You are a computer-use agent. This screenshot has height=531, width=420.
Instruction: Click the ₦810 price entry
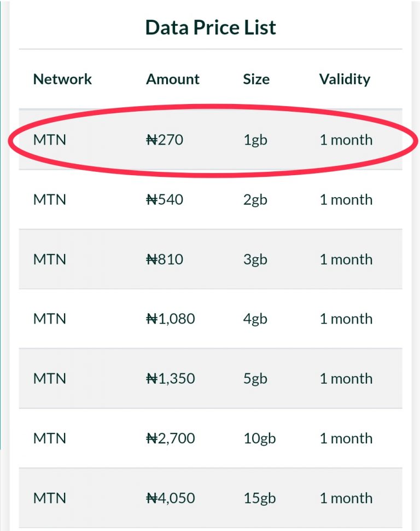[x=165, y=259]
